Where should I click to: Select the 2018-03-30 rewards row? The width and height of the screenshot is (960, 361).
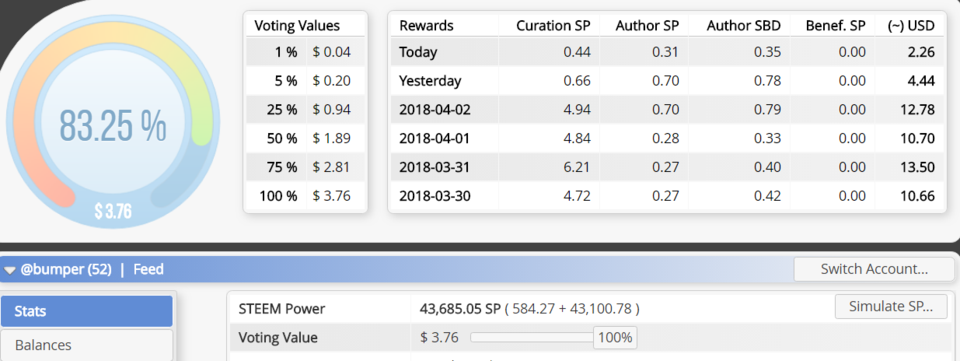coord(667,196)
